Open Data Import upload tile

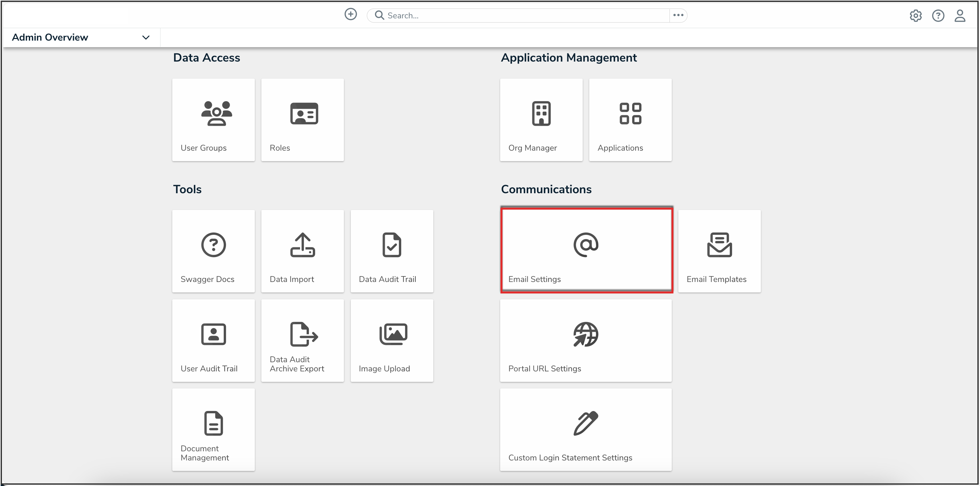pyautogui.click(x=302, y=251)
